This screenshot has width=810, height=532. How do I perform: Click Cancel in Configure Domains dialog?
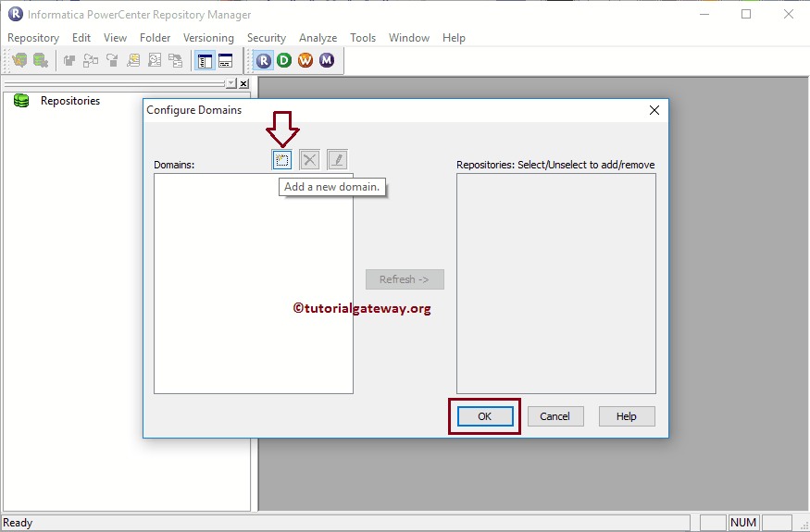(x=555, y=416)
